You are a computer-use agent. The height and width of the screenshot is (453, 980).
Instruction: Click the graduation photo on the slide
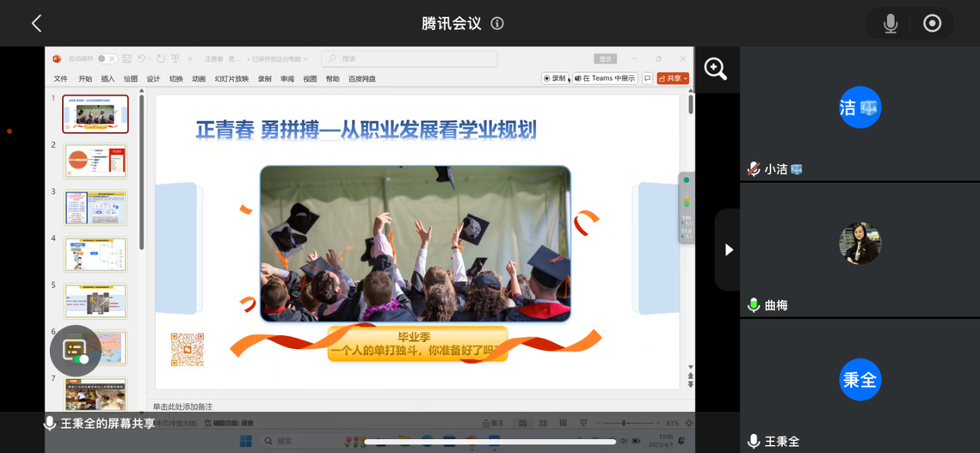(x=415, y=243)
